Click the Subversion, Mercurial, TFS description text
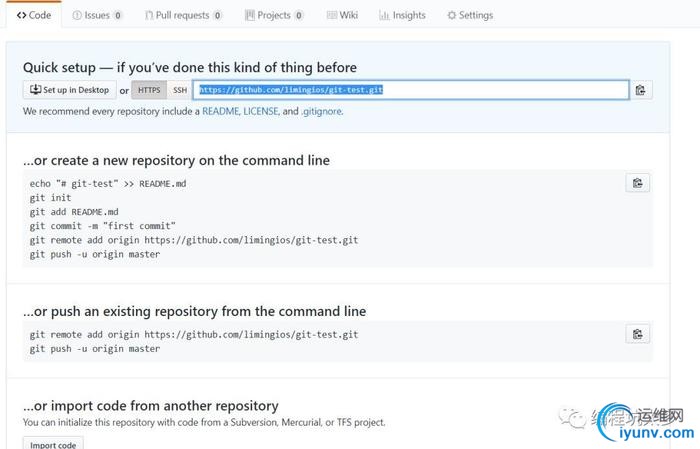 [204, 422]
